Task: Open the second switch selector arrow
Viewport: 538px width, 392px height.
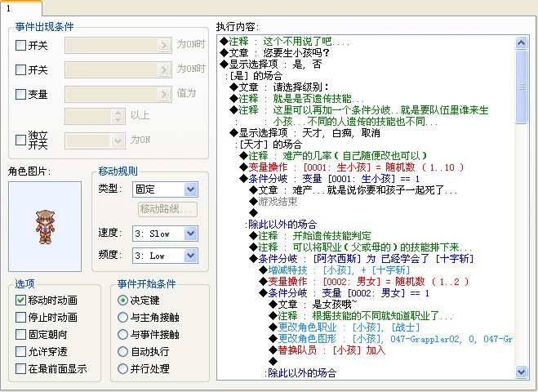Action: (163, 69)
